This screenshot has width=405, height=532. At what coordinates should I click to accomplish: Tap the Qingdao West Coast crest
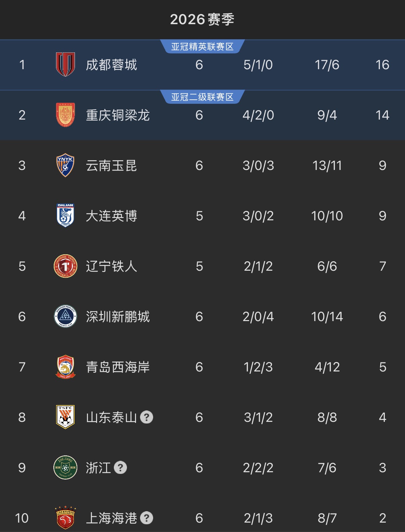click(x=65, y=367)
